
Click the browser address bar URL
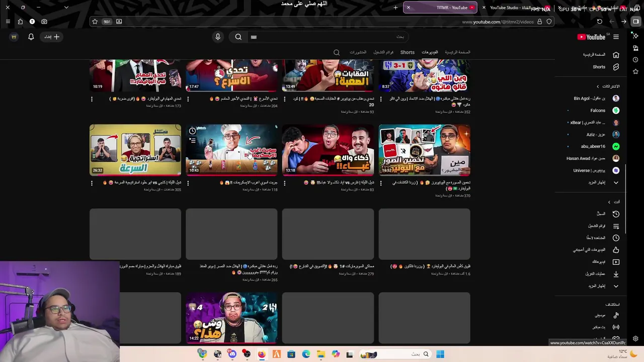(x=497, y=22)
